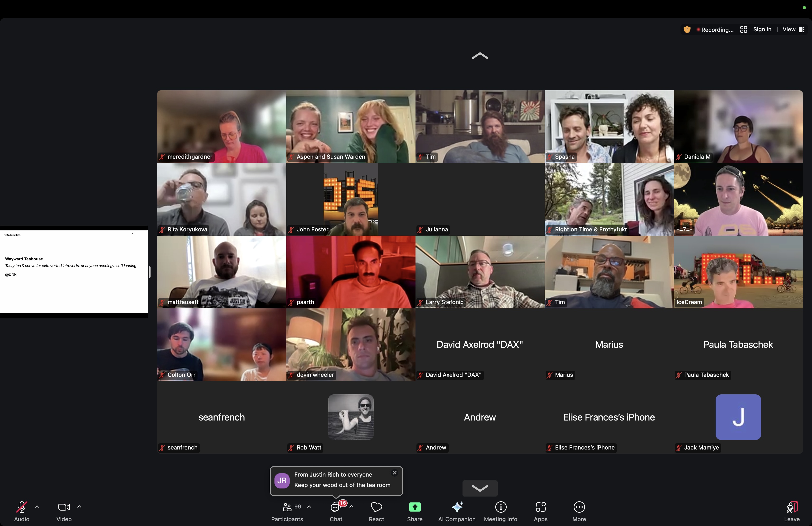The width and height of the screenshot is (812, 526).
Task: Show Meeting info
Action: 500,507
